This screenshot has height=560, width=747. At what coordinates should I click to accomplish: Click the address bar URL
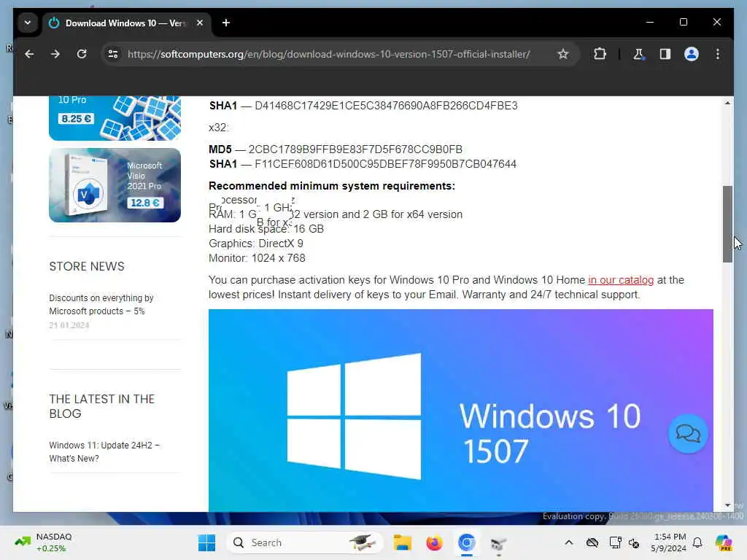(329, 54)
